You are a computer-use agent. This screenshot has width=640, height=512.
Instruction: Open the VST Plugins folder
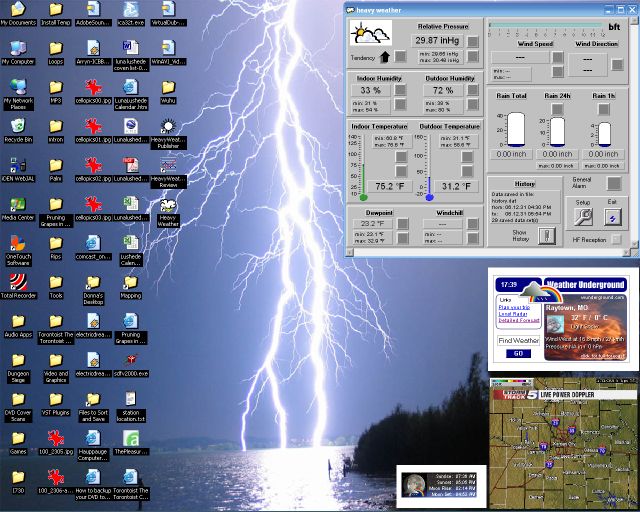point(56,405)
